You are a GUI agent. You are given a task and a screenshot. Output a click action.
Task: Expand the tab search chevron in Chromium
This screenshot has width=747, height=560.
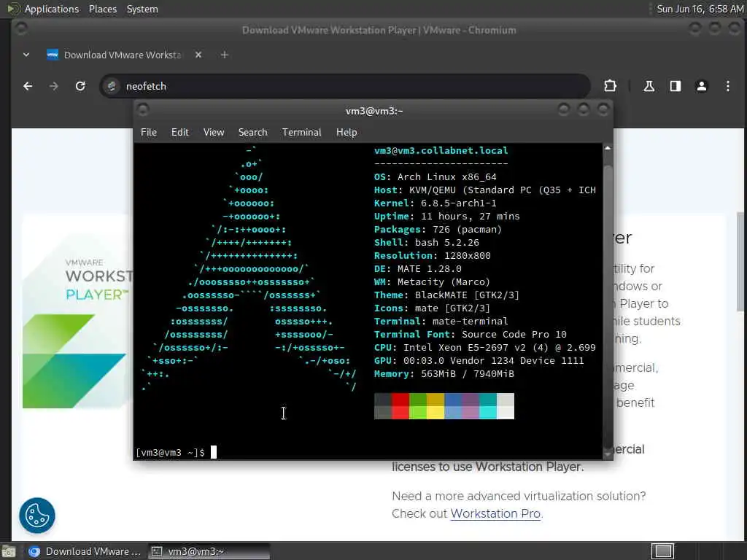(x=26, y=55)
